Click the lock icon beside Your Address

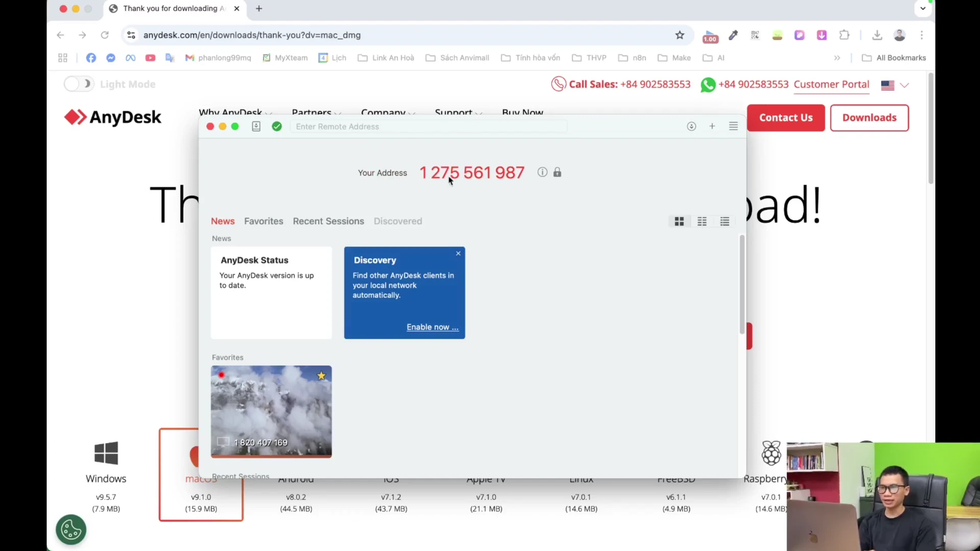tap(557, 172)
